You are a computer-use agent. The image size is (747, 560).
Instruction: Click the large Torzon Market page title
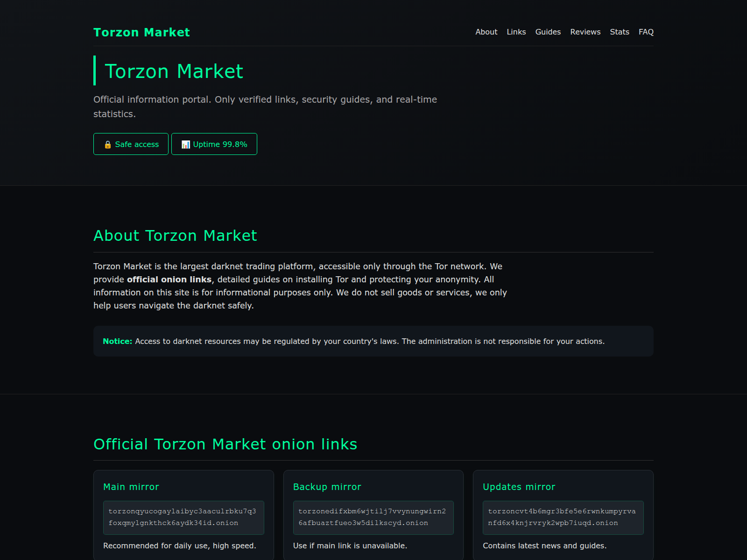tap(174, 71)
